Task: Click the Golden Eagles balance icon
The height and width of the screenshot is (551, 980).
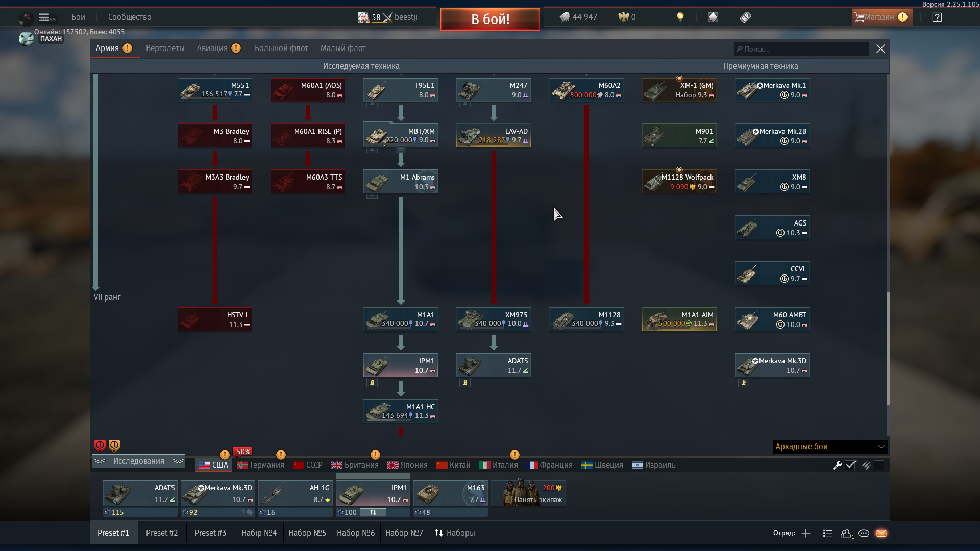Action: point(623,17)
